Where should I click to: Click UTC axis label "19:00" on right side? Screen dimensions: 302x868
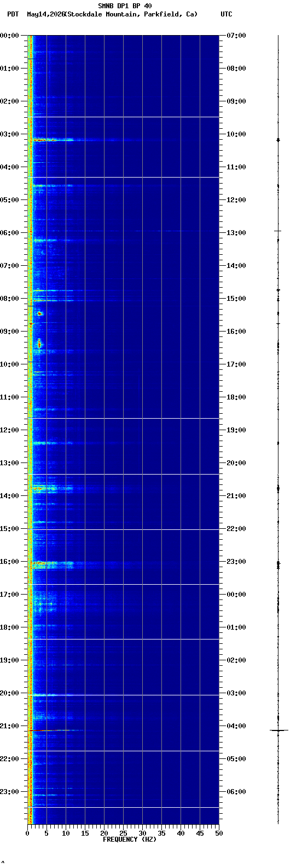[x=236, y=430]
